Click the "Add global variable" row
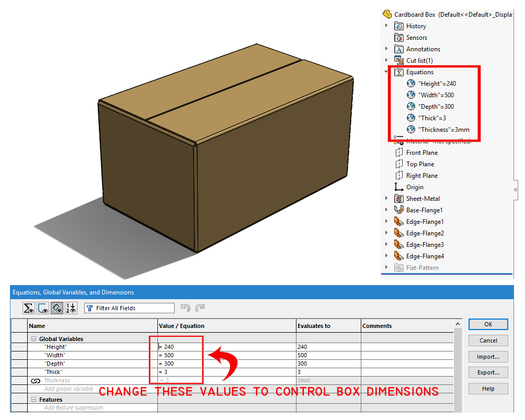This screenshot has width=525, height=420. click(93, 389)
